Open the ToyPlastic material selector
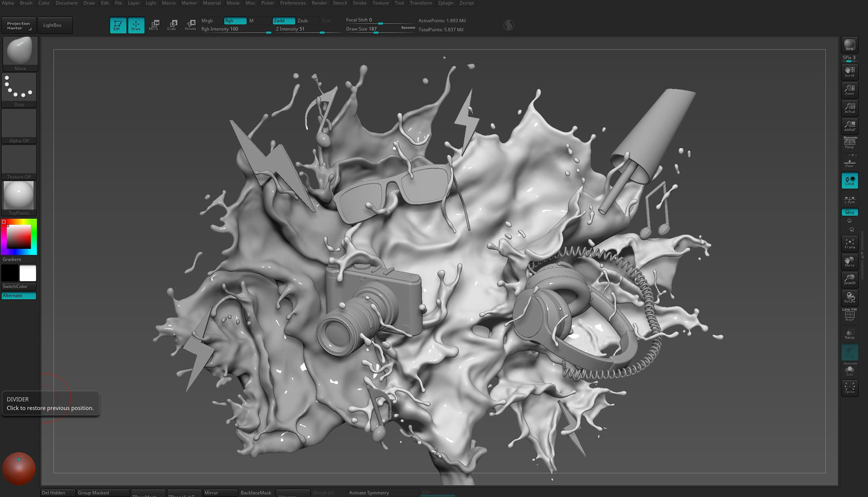 click(19, 197)
